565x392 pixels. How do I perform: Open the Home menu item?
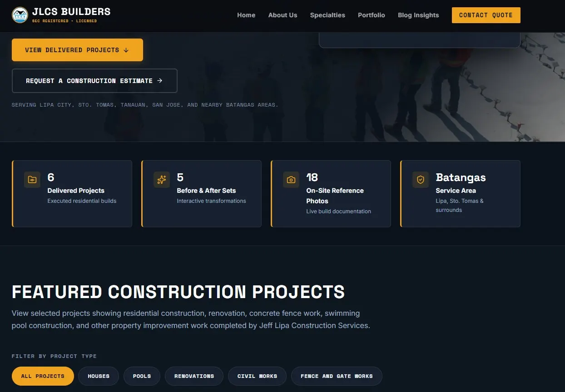pyautogui.click(x=246, y=15)
